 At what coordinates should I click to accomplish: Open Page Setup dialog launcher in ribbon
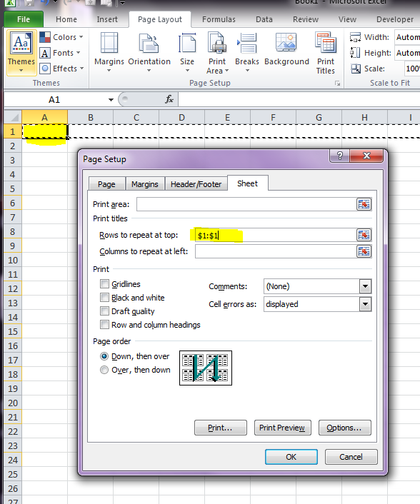(x=337, y=84)
